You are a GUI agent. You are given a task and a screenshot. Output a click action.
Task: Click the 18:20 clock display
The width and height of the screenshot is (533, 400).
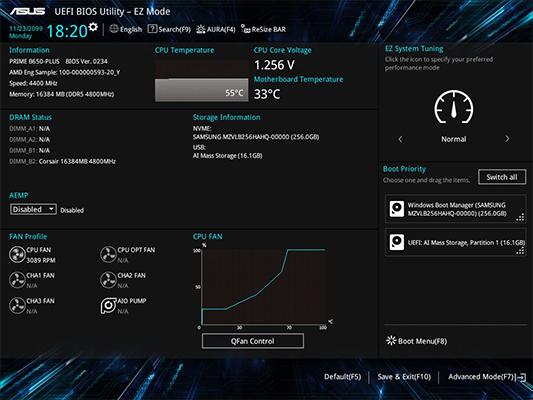67,31
